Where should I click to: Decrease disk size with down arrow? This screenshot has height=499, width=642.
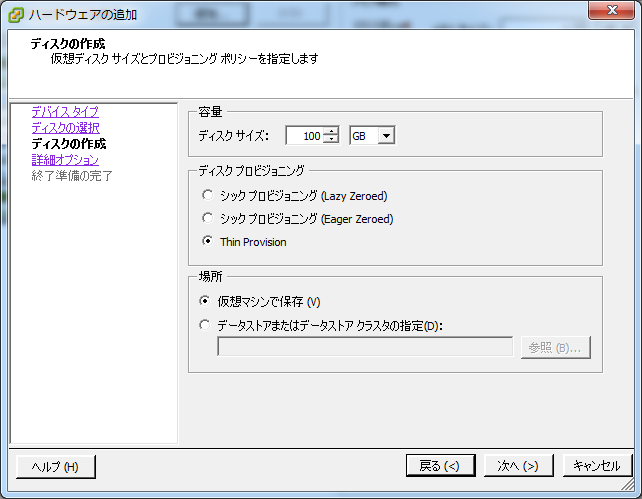(332, 140)
